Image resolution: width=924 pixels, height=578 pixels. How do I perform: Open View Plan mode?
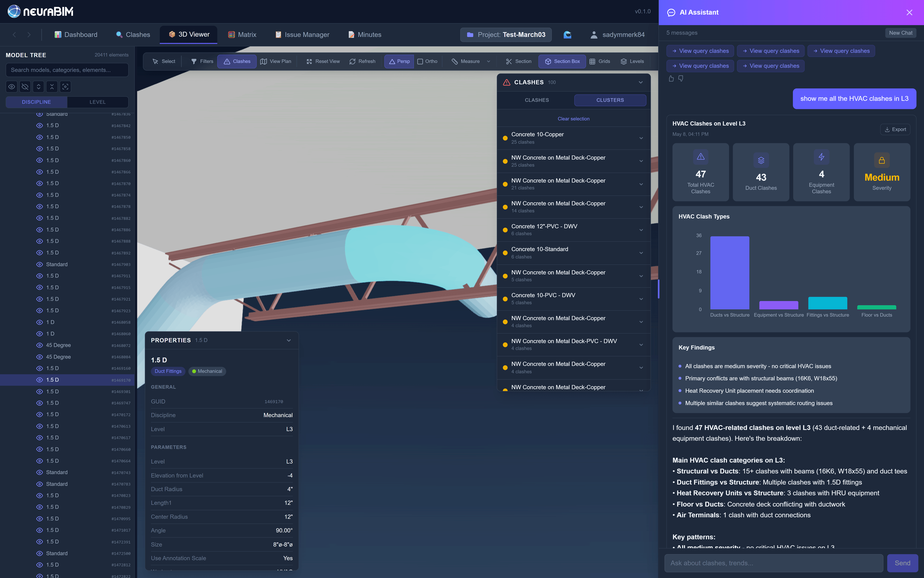coord(276,61)
